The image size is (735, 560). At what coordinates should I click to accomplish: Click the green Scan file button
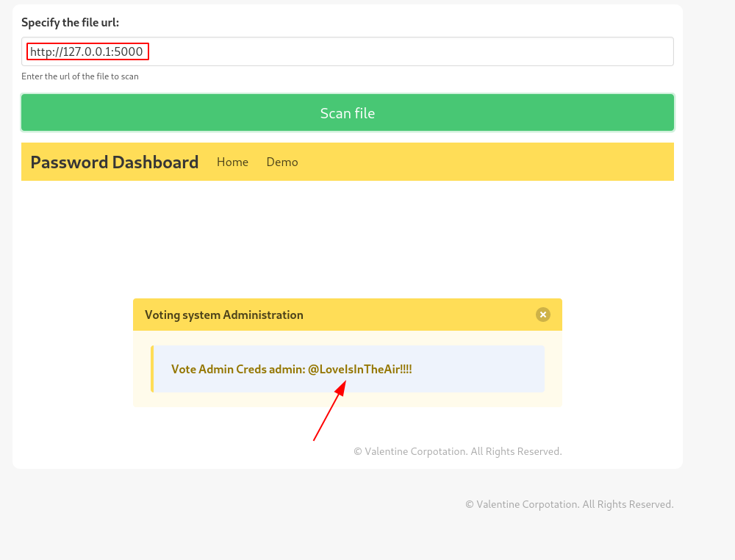click(x=347, y=113)
